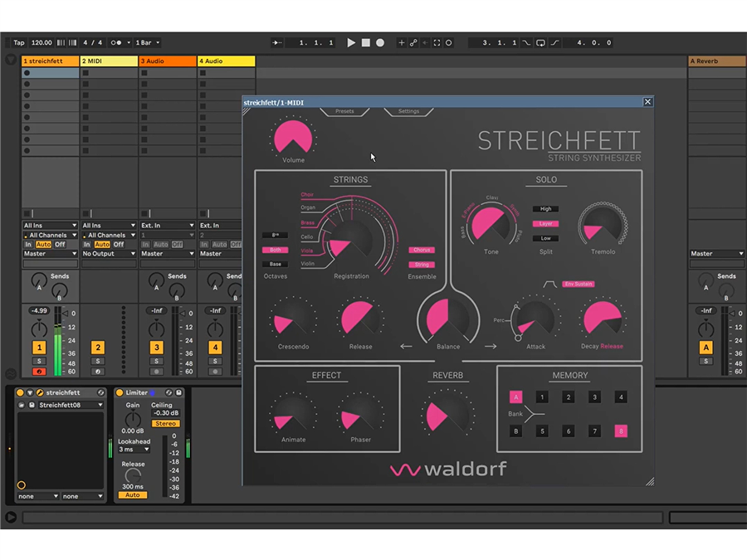Click the Balance right arrow in Streichfett
This screenshot has width=747, height=560.
(x=491, y=346)
